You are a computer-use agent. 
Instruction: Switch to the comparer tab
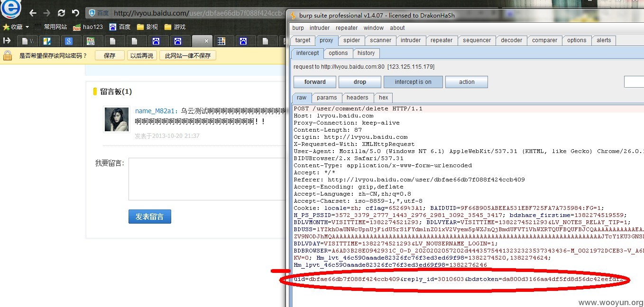[544, 40]
